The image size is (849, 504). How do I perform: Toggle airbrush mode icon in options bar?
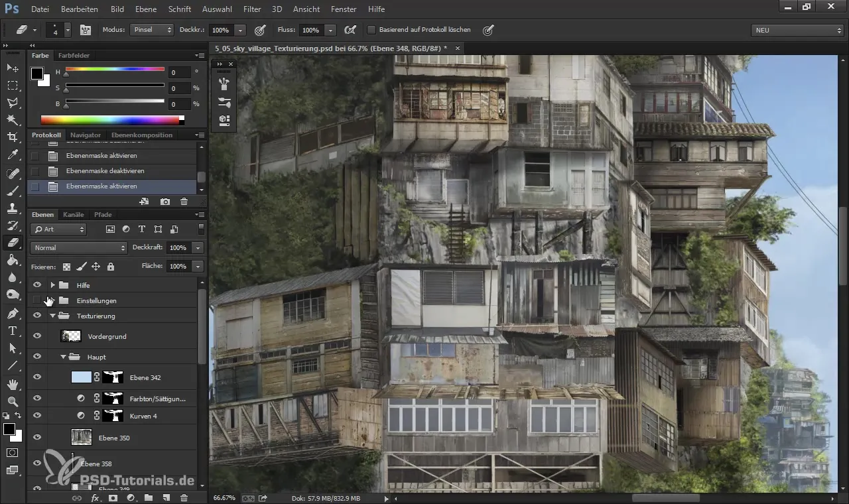click(x=350, y=30)
